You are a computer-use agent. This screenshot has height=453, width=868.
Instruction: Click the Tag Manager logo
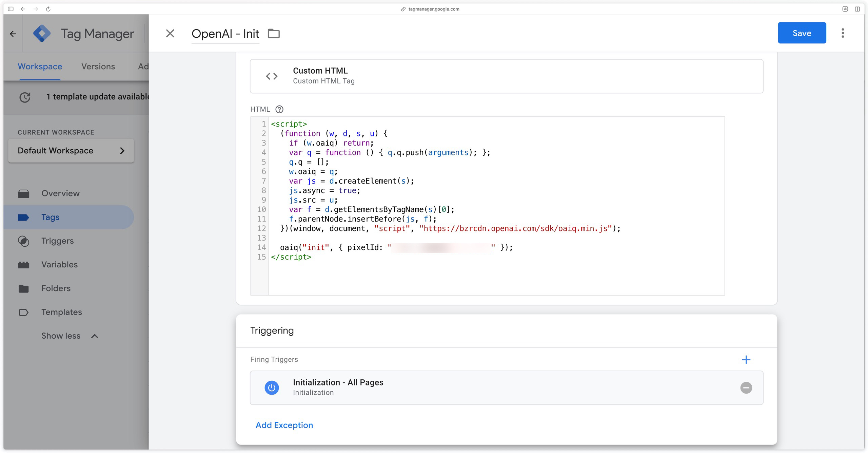click(42, 33)
